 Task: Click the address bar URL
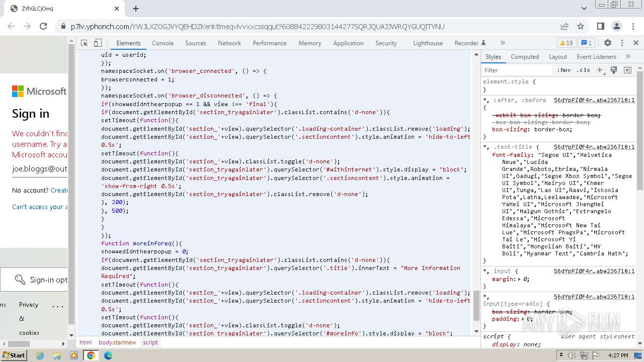258,27
